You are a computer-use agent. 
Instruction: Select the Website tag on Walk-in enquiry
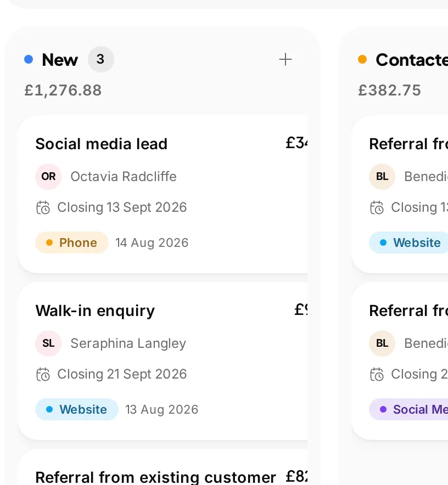click(x=77, y=409)
